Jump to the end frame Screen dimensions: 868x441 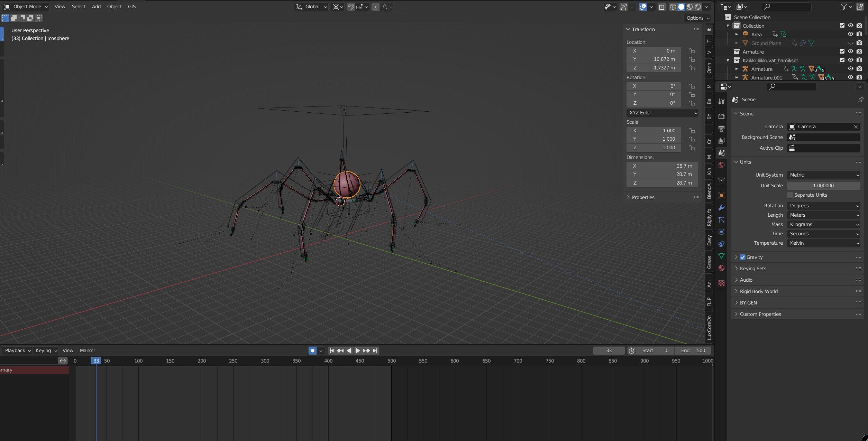(375, 350)
